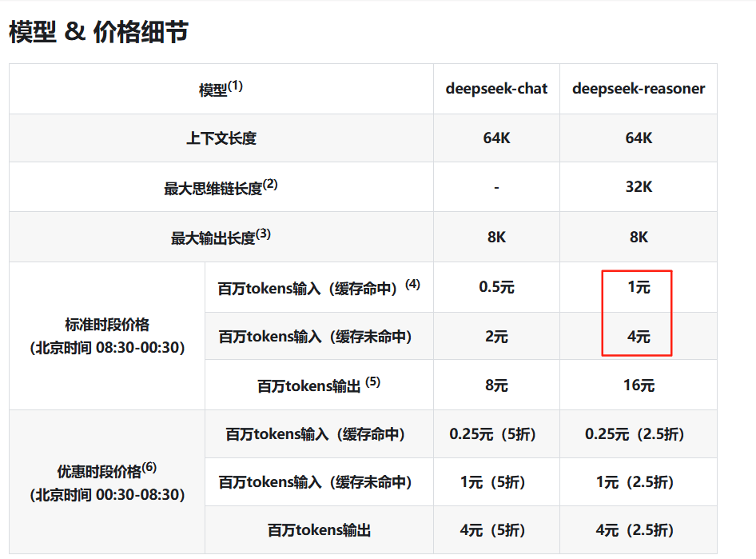The height and width of the screenshot is (559, 756).
Task: Click the 4元 standard cache-miss price for reasoner
Action: tap(639, 337)
